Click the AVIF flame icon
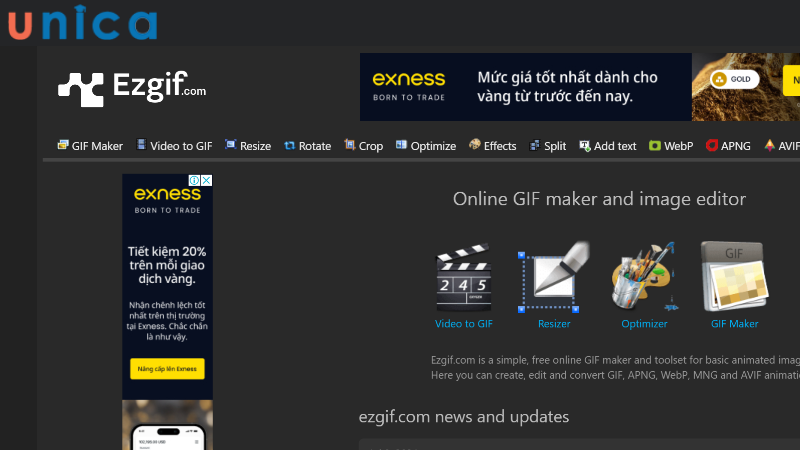The image size is (800, 450). coord(769,145)
